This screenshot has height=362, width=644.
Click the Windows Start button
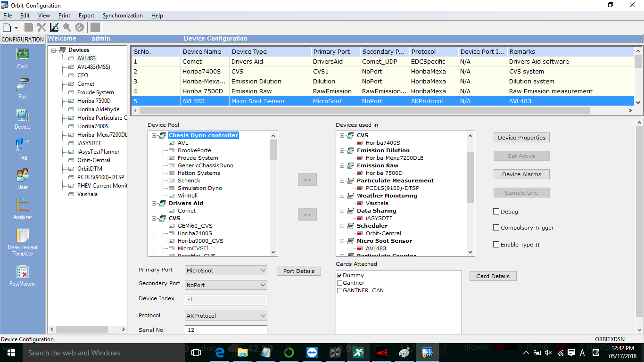tap(11, 353)
